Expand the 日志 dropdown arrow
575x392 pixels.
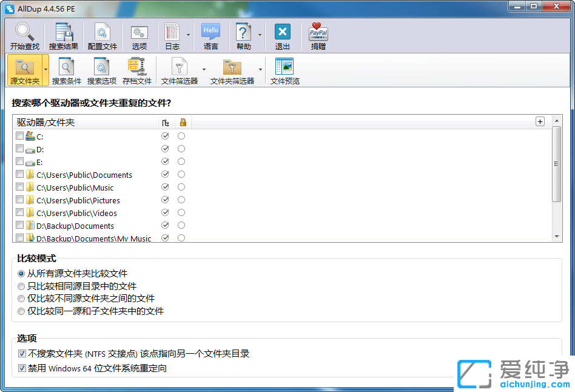click(188, 35)
